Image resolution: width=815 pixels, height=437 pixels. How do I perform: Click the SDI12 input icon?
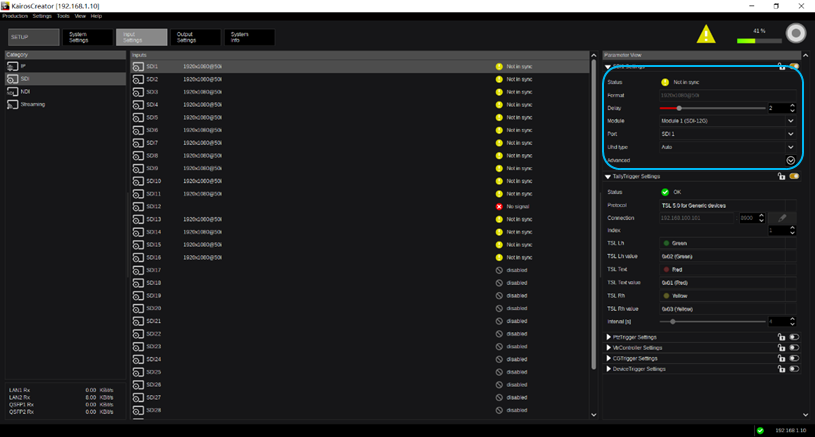tap(138, 207)
